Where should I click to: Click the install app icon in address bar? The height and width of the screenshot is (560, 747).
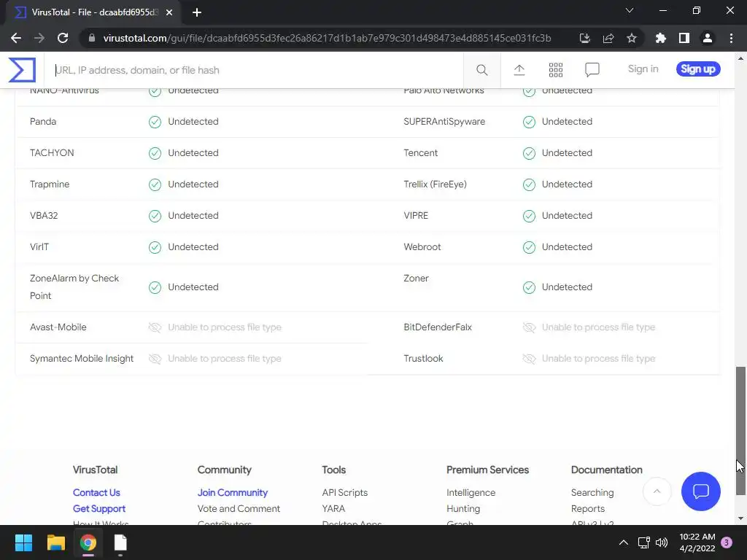point(585,38)
